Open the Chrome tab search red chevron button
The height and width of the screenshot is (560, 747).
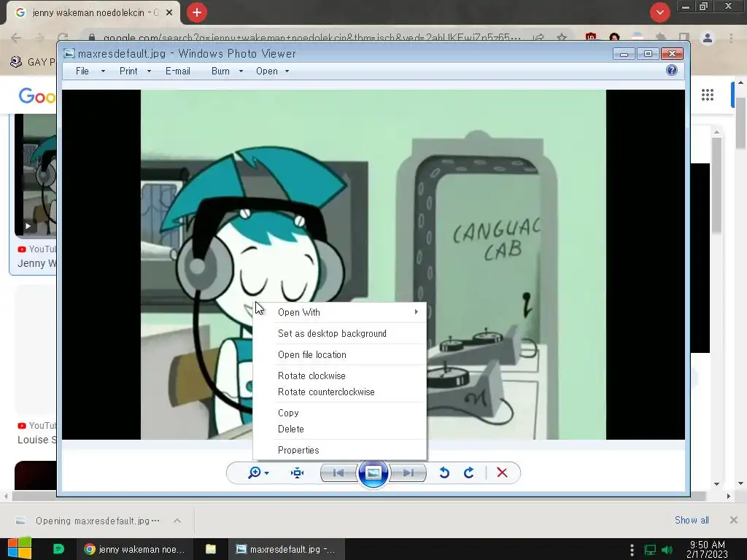click(x=659, y=12)
